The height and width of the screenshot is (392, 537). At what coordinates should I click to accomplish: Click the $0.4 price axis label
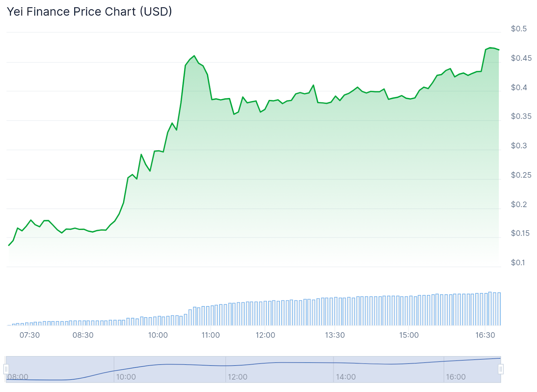click(x=519, y=88)
